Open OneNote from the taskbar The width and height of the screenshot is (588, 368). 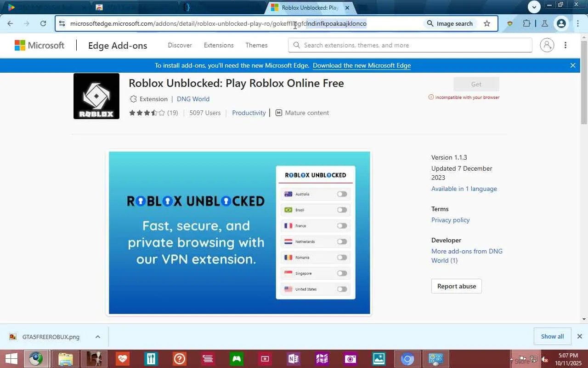[293, 359]
